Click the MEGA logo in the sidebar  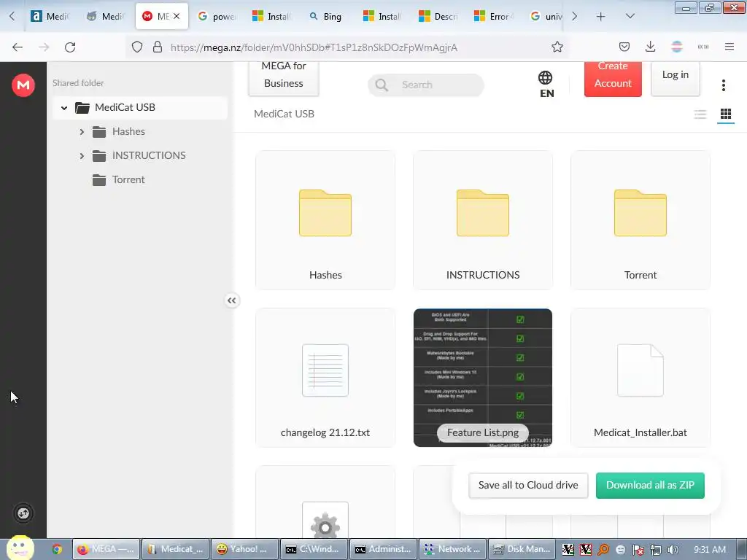(x=23, y=85)
